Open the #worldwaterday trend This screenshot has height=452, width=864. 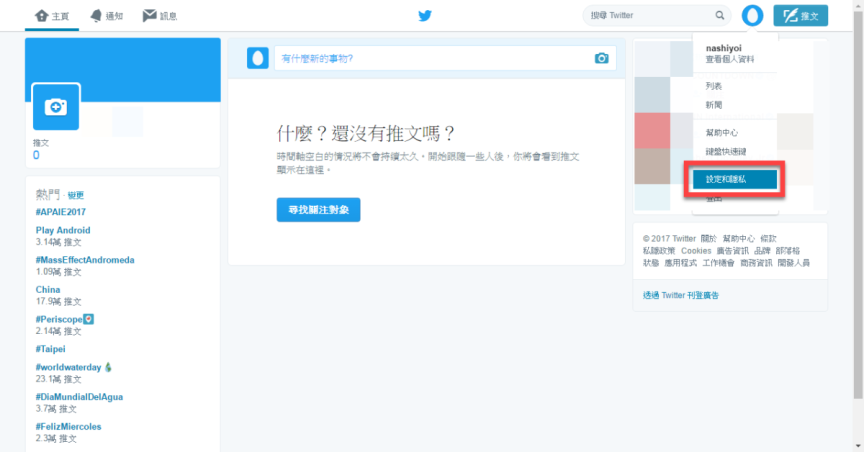68,367
